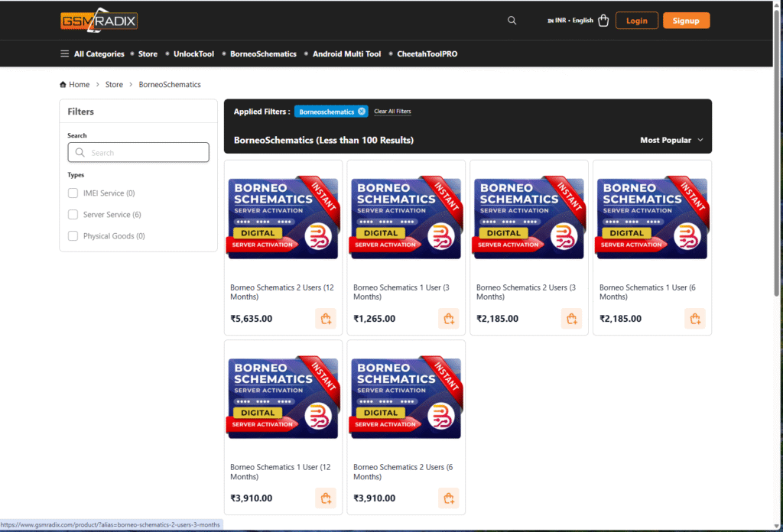
Task: Open the Most Popular sort dropdown
Action: click(671, 140)
